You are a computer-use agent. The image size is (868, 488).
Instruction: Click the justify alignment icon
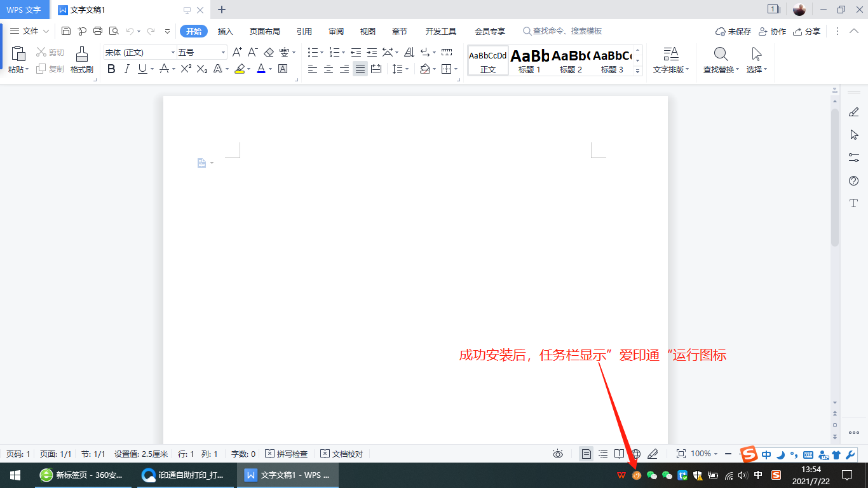360,69
